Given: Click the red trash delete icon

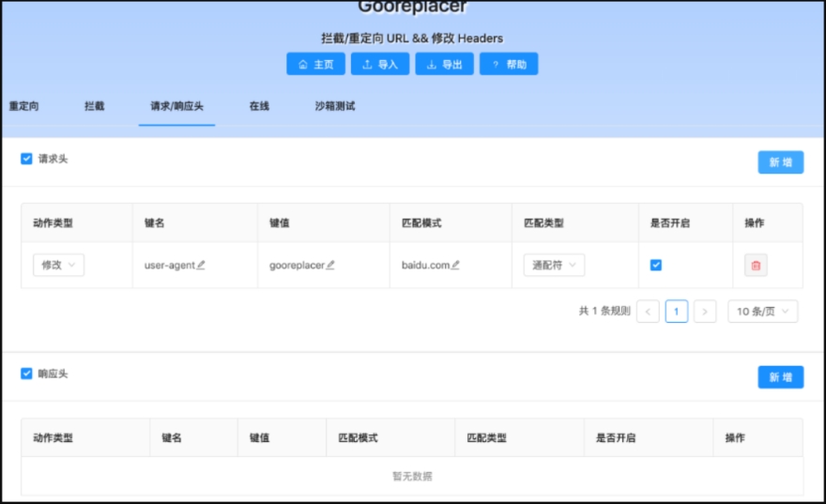Looking at the screenshot, I should coord(757,266).
